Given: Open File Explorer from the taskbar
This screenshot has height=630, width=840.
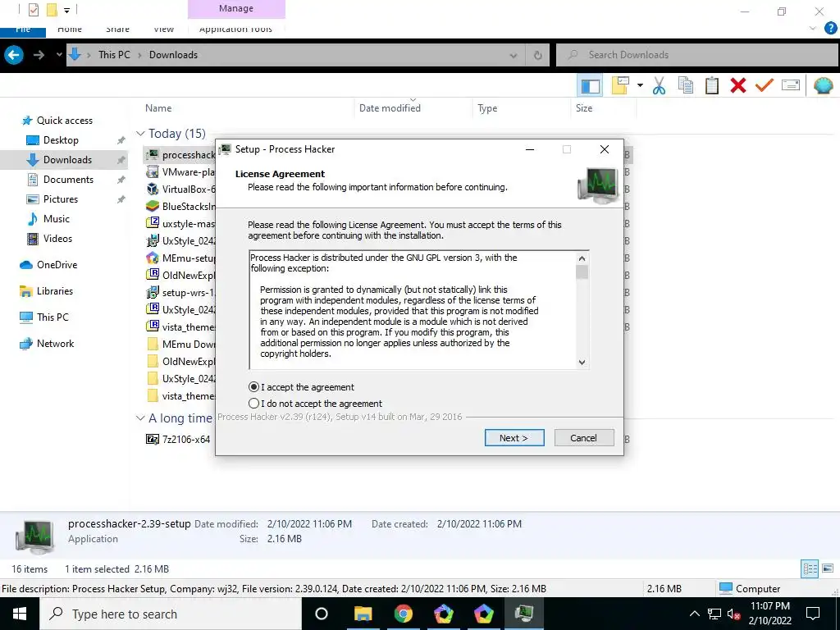Looking at the screenshot, I should click(x=363, y=614).
